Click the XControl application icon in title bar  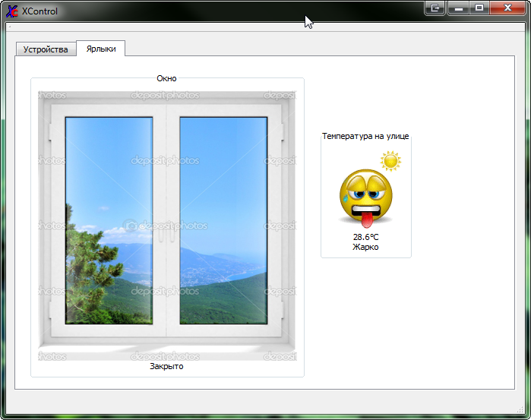pos(12,11)
